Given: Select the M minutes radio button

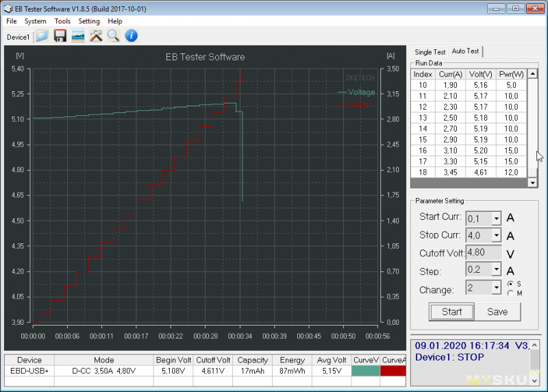Looking at the screenshot, I should (510, 293).
